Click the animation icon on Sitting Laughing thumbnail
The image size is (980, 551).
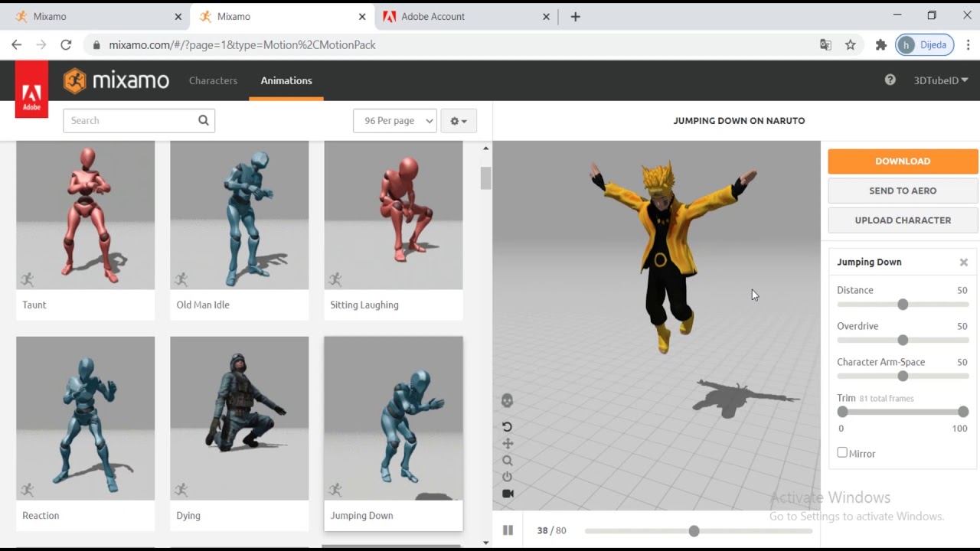[x=335, y=279]
